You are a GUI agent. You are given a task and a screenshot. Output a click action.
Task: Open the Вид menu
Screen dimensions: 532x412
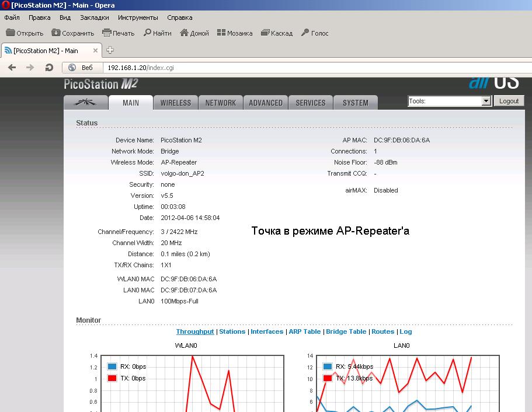65,18
